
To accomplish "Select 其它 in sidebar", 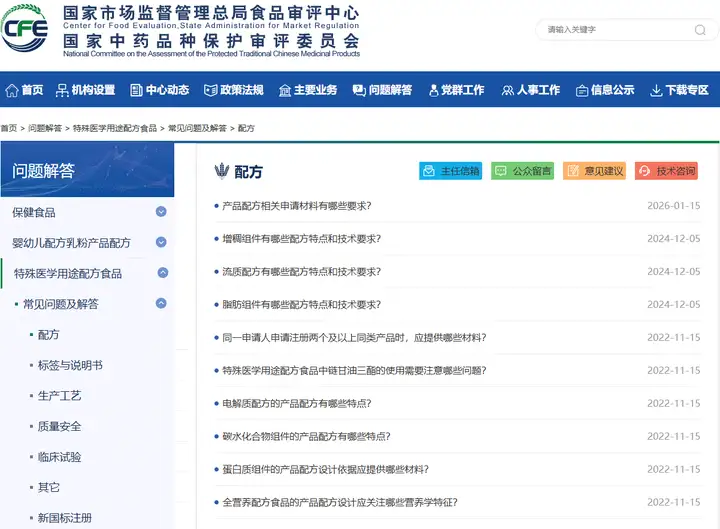I will [49, 487].
